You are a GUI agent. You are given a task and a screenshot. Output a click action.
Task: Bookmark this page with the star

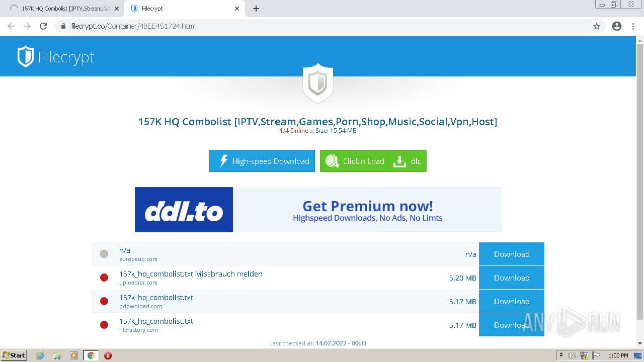pyautogui.click(x=597, y=26)
